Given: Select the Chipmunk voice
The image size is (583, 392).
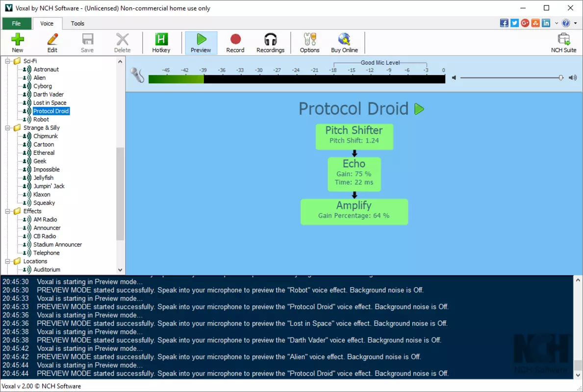Looking at the screenshot, I should (x=46, y=136).
